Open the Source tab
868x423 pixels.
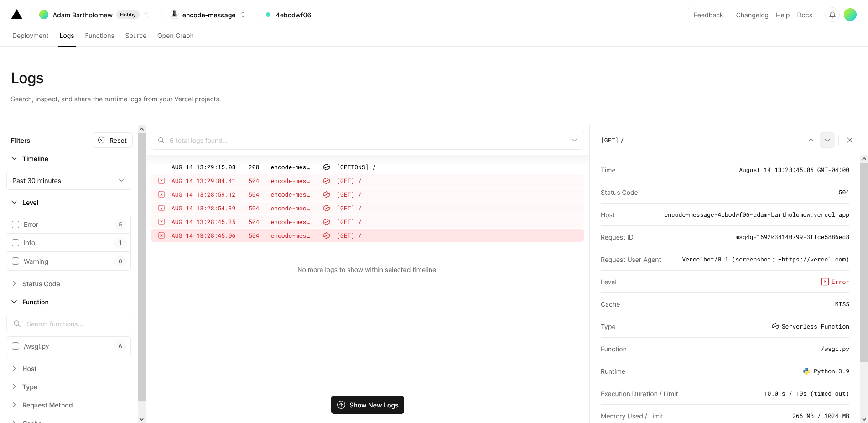pyautogui.click(x=135, y=36)
